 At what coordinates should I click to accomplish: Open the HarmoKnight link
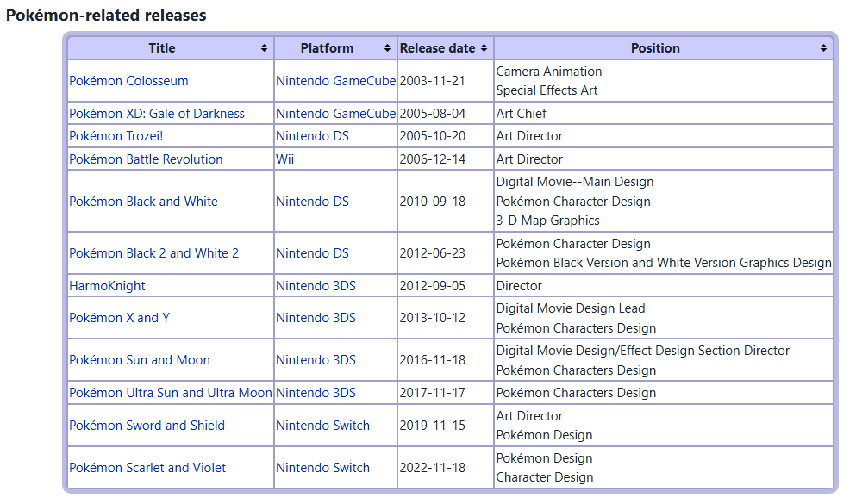click(x=108, y=286)
